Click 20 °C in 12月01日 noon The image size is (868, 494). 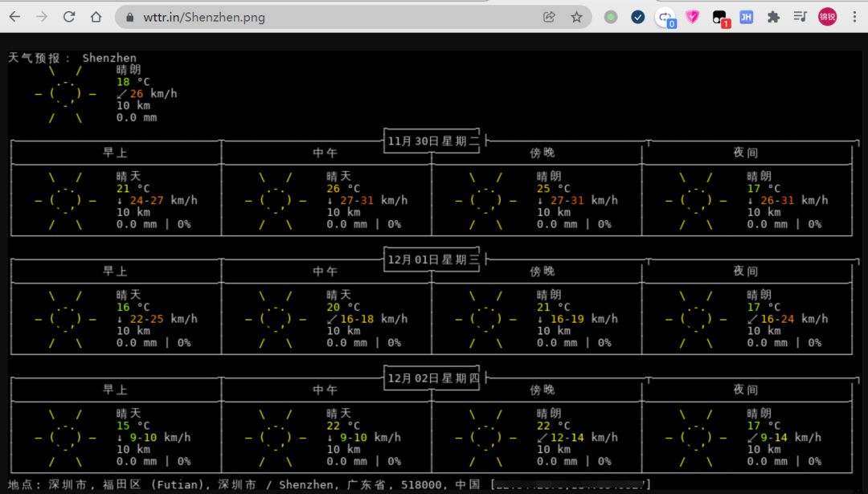click(x=343, y=307)
